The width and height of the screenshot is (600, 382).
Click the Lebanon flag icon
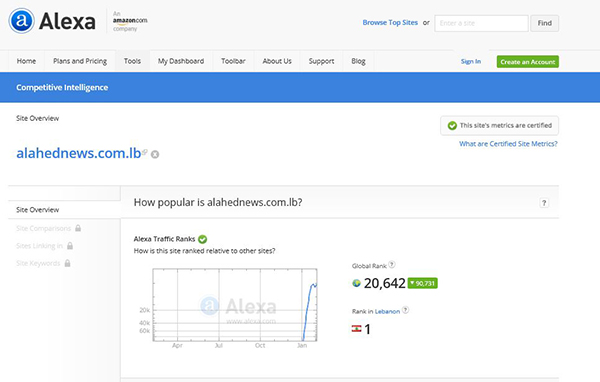tap(356, 328)
